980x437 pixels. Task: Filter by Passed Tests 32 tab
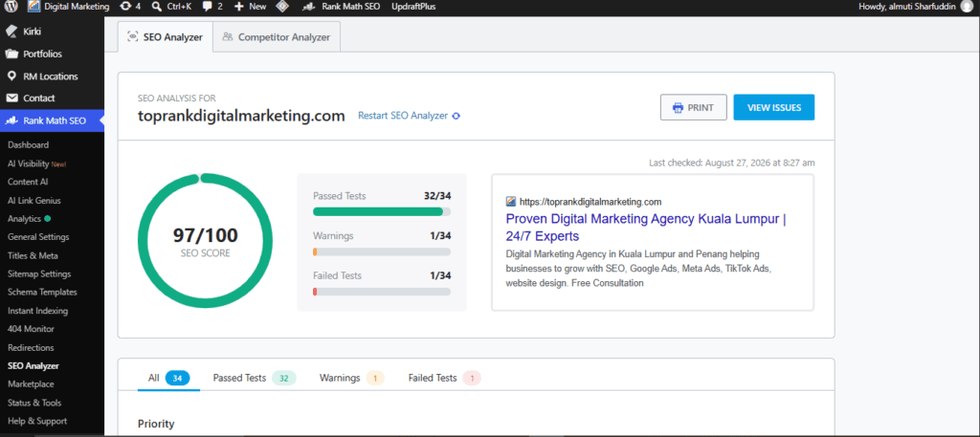pos(254,378)
